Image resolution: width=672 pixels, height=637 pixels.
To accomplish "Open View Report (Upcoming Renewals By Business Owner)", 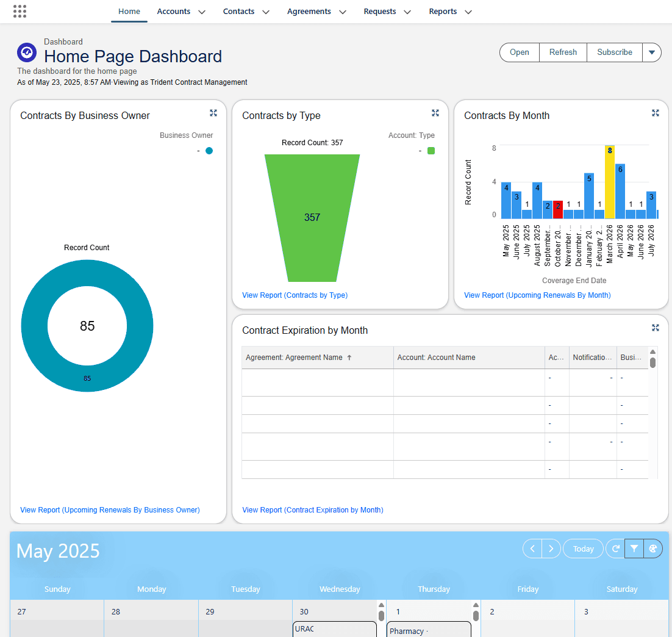I will [x=110, y=510].
